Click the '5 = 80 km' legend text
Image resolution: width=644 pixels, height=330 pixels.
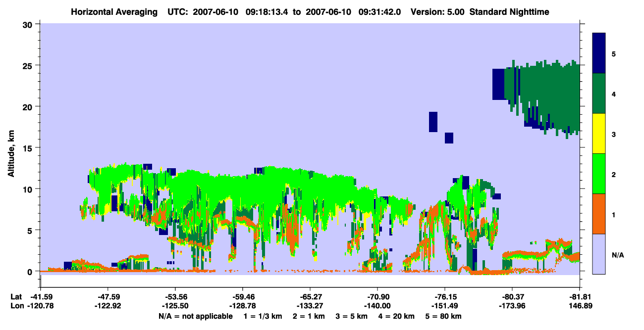[x=443, y=316]
